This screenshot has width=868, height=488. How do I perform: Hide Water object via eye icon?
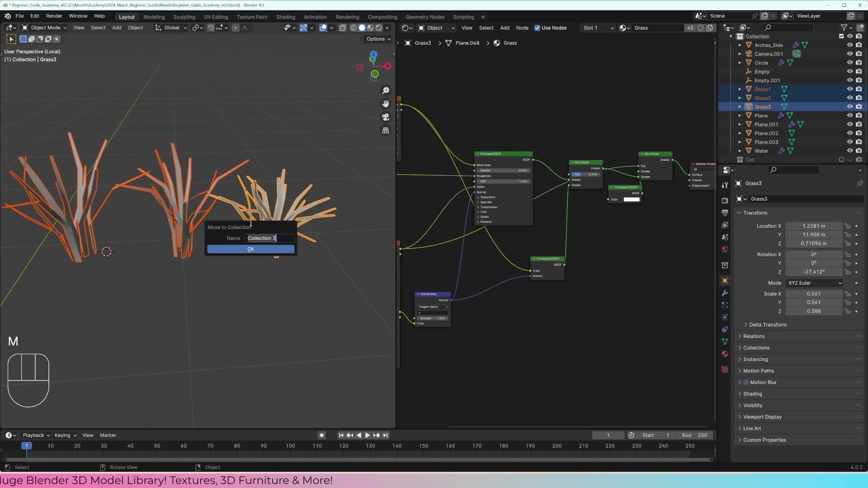(x=849, y=151)
